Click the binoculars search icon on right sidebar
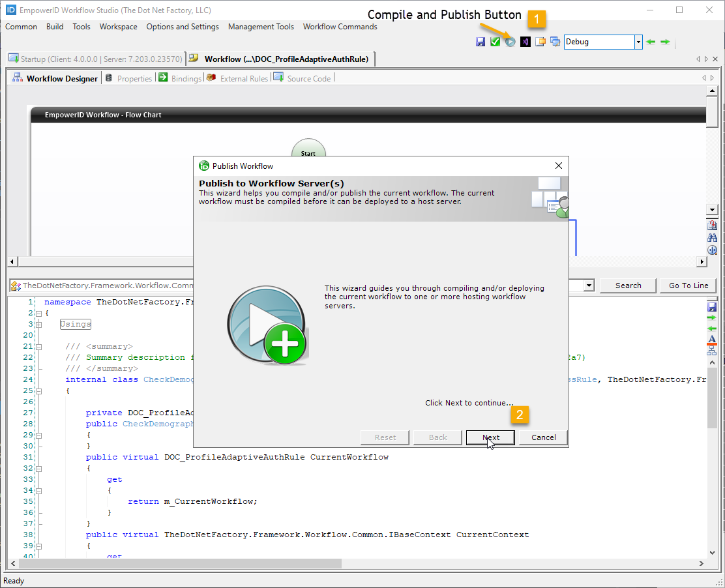 click(x=712, y=236)
